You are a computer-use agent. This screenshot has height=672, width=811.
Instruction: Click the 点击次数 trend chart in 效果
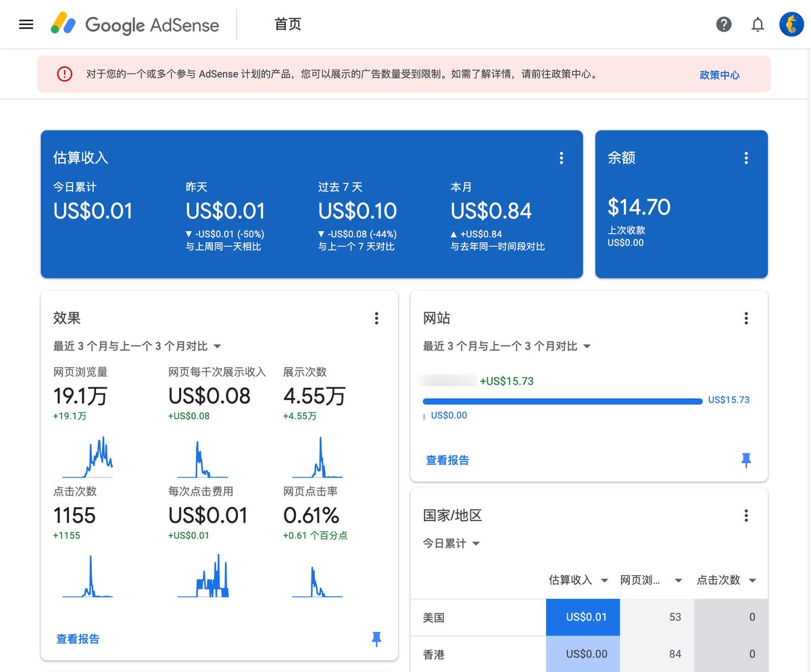point(87,577)
